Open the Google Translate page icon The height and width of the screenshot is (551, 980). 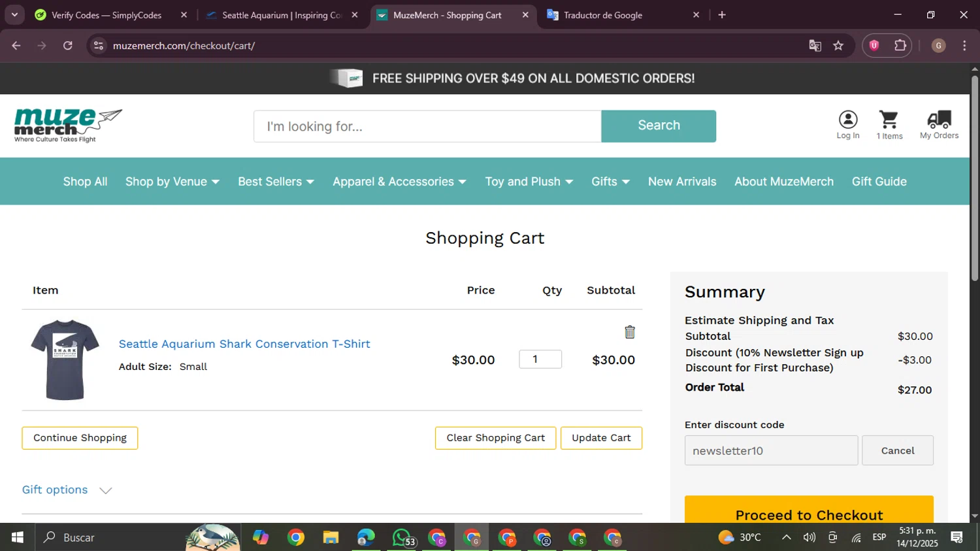coord(815,46)
